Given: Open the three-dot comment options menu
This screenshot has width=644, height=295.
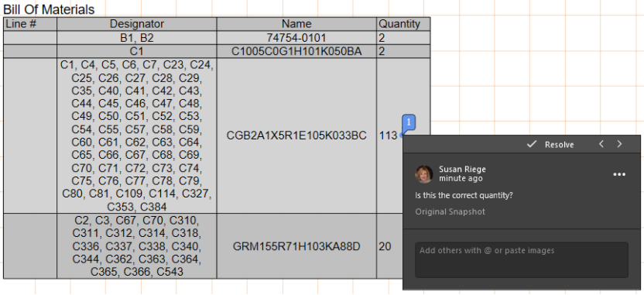Looking at the screenshot, I should 619,174.
